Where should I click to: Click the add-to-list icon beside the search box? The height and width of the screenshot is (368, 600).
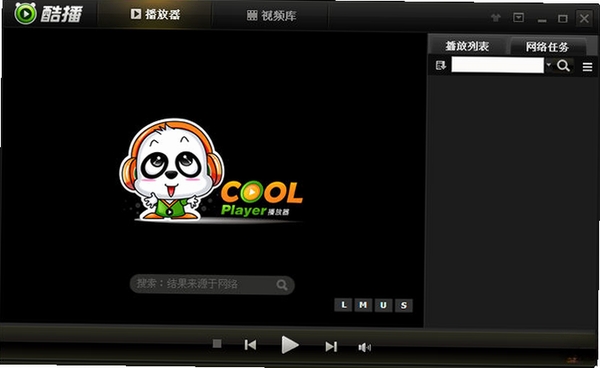click(x=440, y=65)
